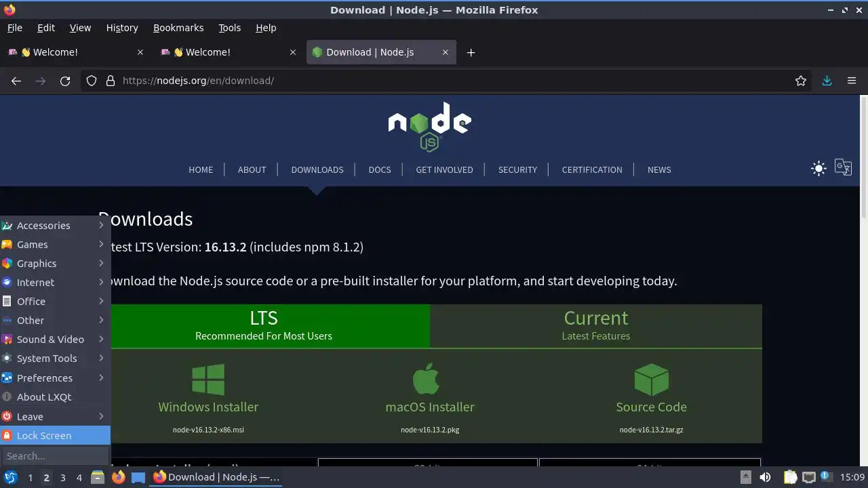Open the GET INVOLVED navigation link

(x=444, y=170)
